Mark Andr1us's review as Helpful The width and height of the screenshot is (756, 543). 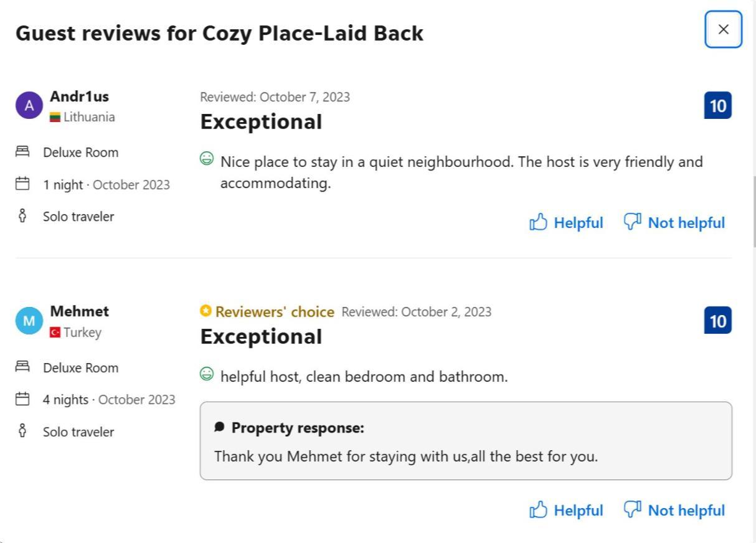(x=566, y=222)
